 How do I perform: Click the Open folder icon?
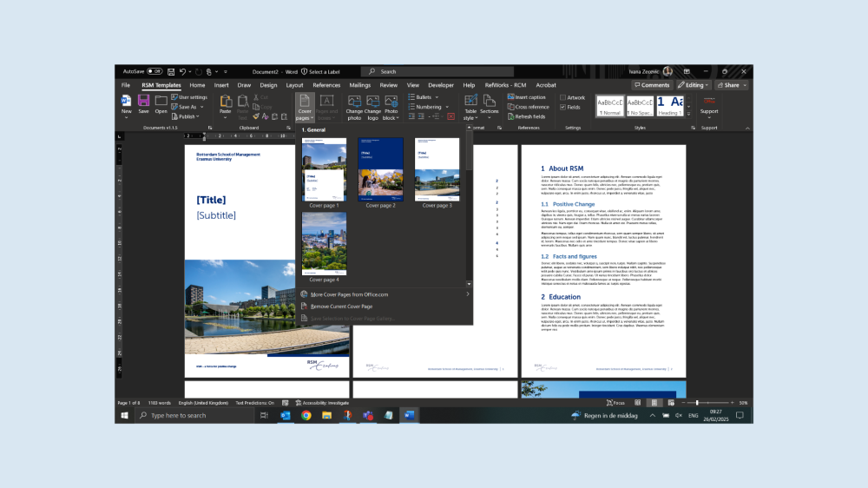[161, 102]
